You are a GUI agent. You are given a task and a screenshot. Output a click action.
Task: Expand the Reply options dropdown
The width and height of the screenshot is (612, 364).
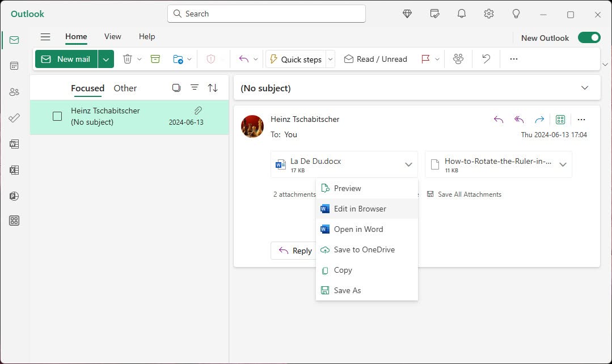click(x=256, y=60)
